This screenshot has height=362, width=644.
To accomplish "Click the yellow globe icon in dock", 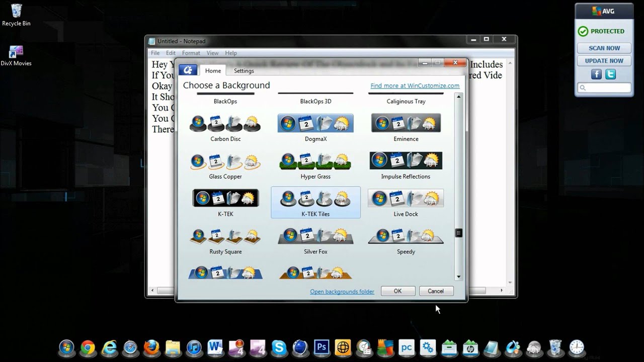I will coord(343,347).
